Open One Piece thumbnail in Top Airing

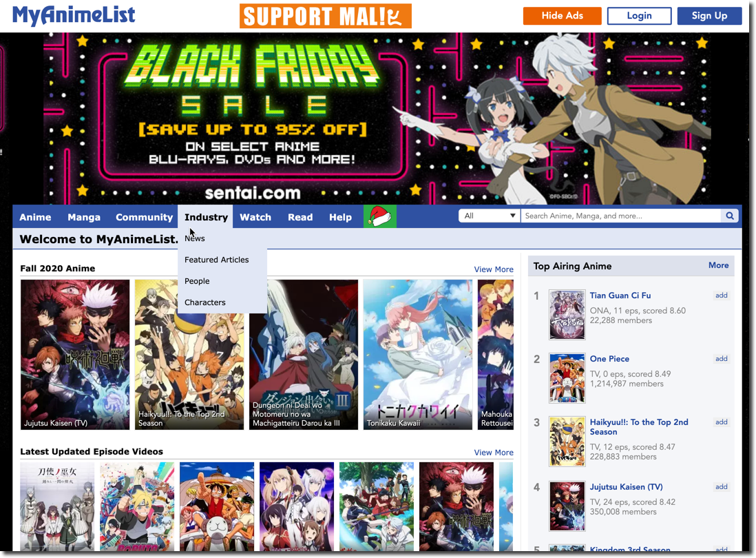pos(567,378)
